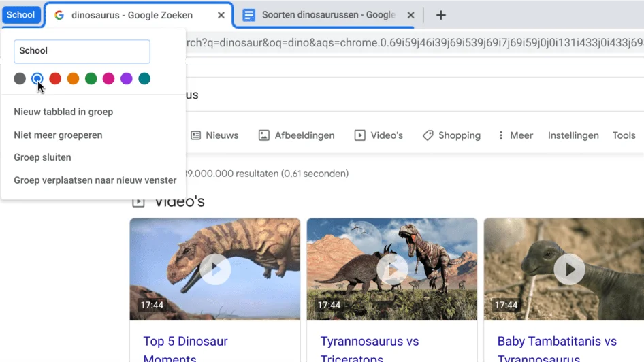Click the group name field containing School
The width and height of the screenshot is (644, 362).
pos(82,51)
